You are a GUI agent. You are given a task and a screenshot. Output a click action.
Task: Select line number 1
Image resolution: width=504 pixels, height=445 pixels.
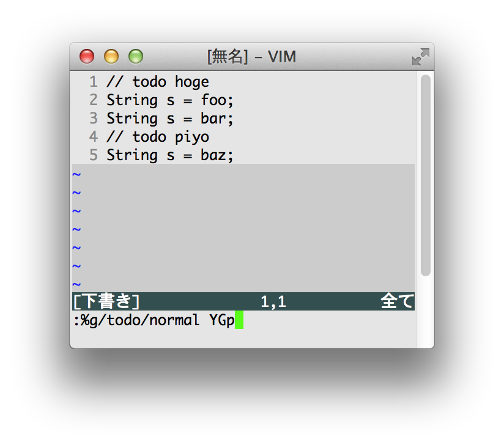(x=93, y=81)
